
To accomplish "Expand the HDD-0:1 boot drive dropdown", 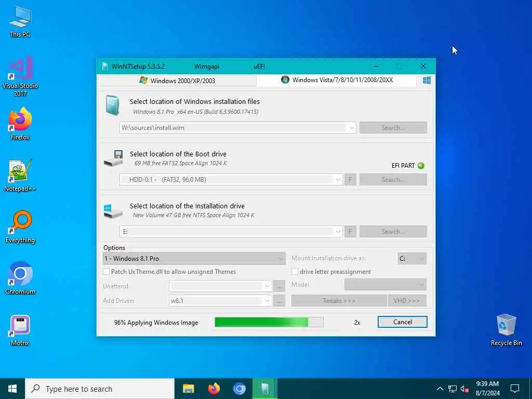I will click(338, 180).
